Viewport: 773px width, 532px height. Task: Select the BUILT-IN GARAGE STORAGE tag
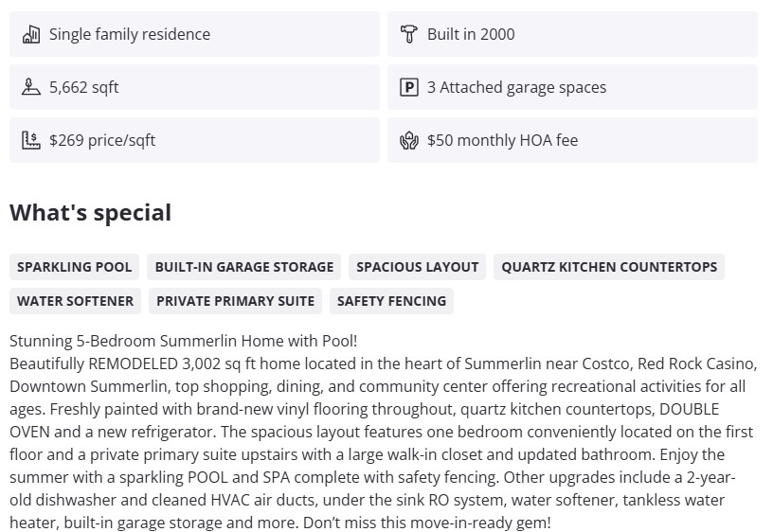244,267
